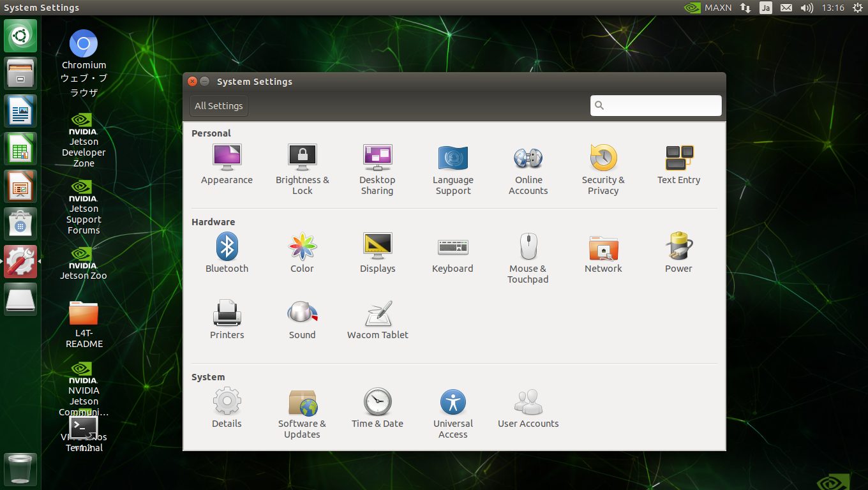Open the User Accounts panel

pos(528,408)
